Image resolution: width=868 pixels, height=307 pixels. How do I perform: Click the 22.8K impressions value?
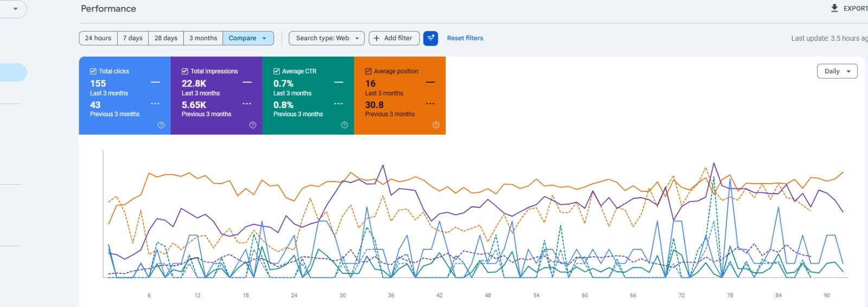point(194,83)
